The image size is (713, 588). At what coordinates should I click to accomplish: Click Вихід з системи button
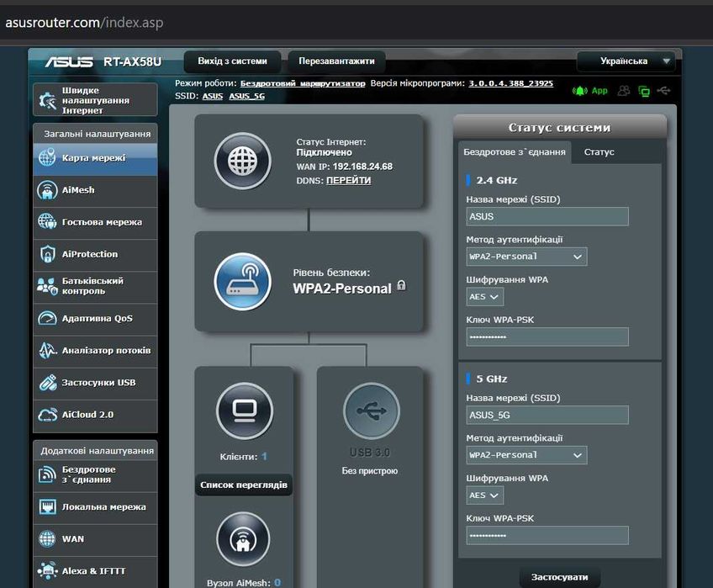pyautogui.click(x=232, y=61)
